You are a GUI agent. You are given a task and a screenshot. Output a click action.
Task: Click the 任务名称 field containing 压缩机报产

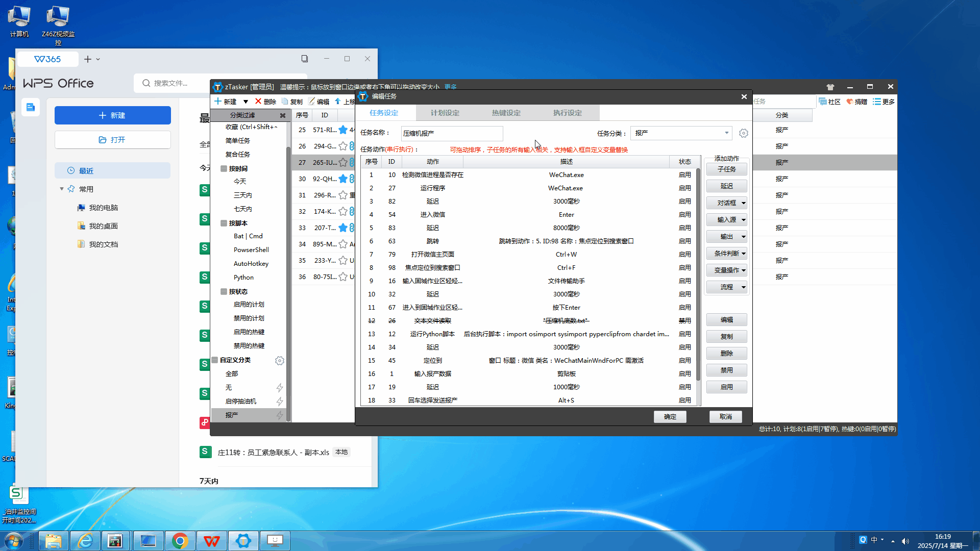[x=452, y=133]
